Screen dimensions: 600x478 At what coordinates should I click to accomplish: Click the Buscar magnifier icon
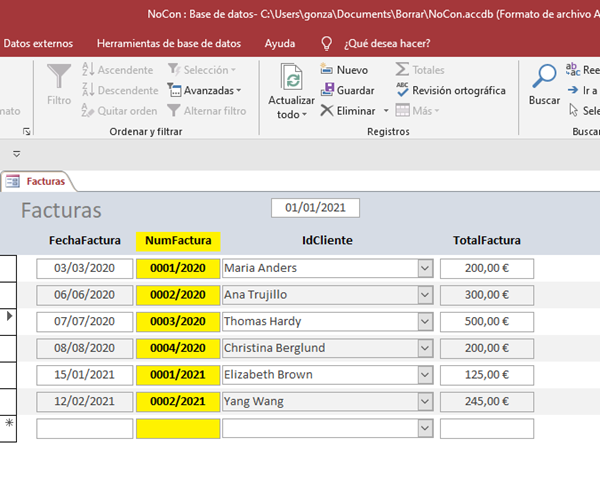coord(544,77)
